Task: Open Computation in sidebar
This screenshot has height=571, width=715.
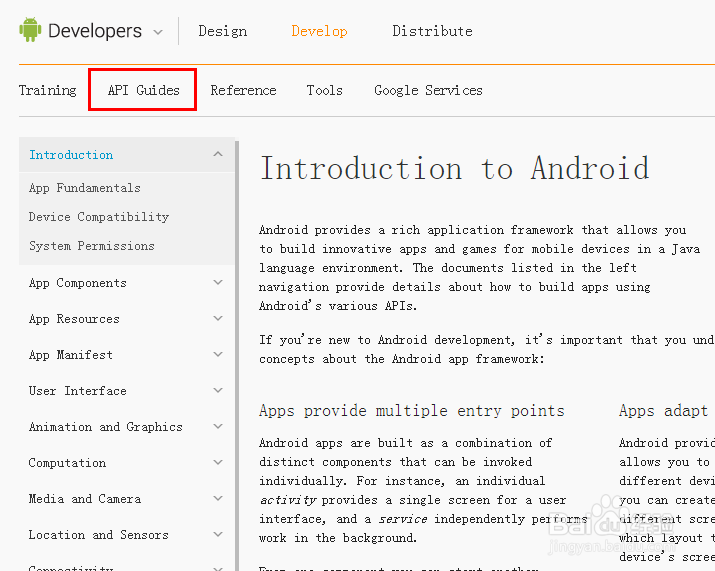Action: (x=67, y=463)
